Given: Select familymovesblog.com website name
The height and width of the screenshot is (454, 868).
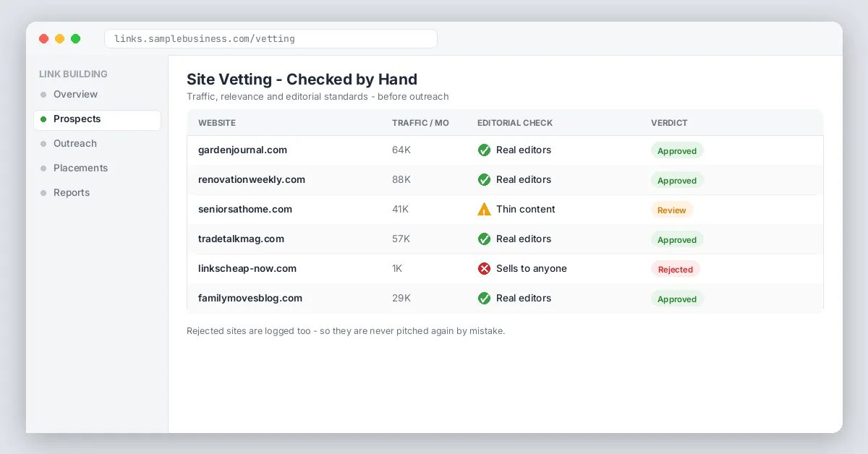Looking at the screenshot, I should 250,299.
